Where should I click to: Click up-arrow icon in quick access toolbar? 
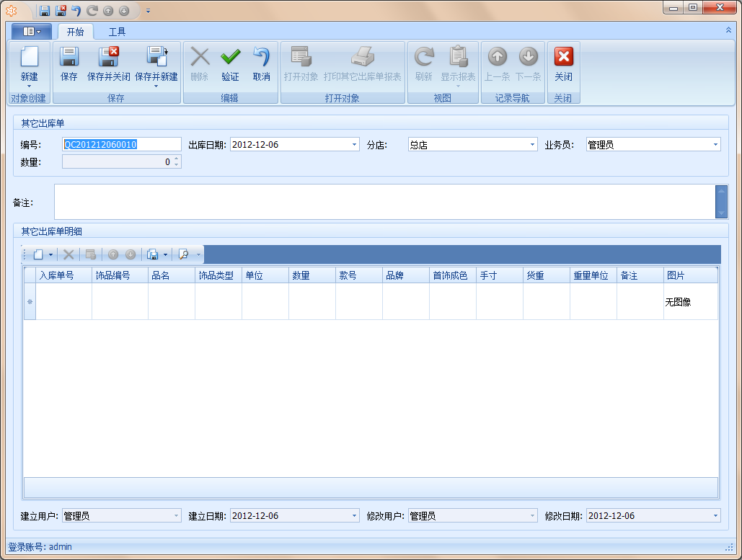click(108, 10)
